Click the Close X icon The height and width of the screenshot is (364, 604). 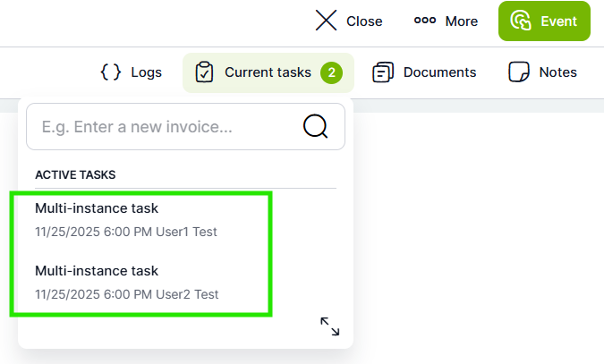[x=326, y=21]
